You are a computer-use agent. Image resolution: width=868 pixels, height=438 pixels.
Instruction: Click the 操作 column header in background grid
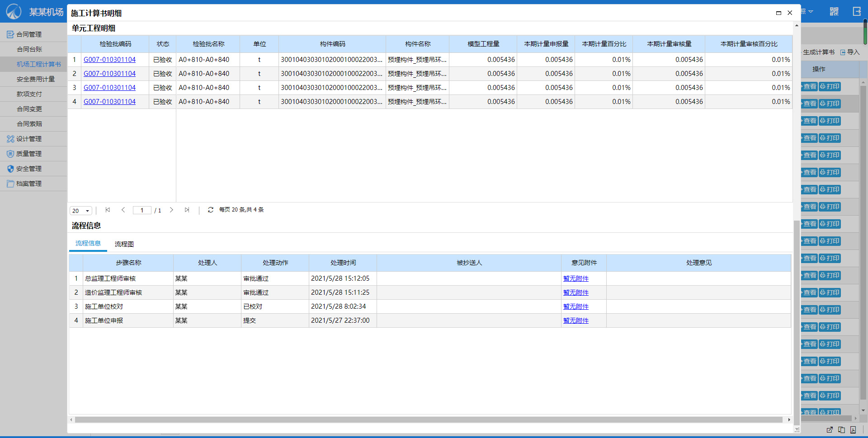[819, 69]
